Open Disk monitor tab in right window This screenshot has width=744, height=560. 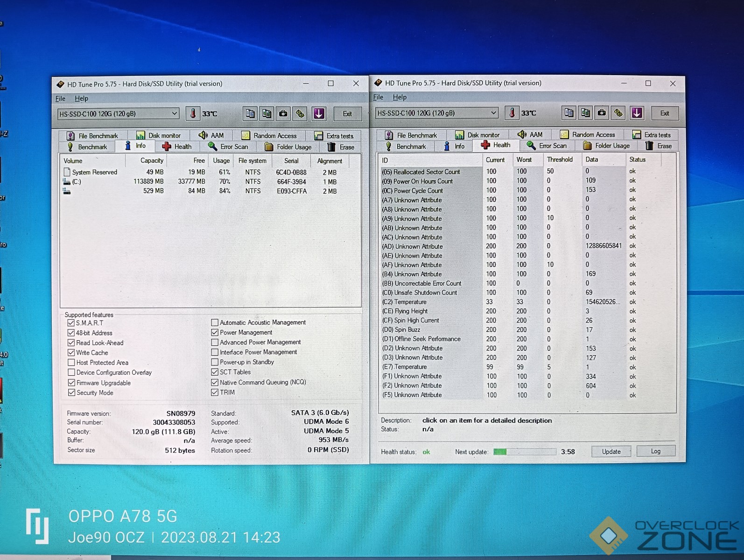pos(477,135)
